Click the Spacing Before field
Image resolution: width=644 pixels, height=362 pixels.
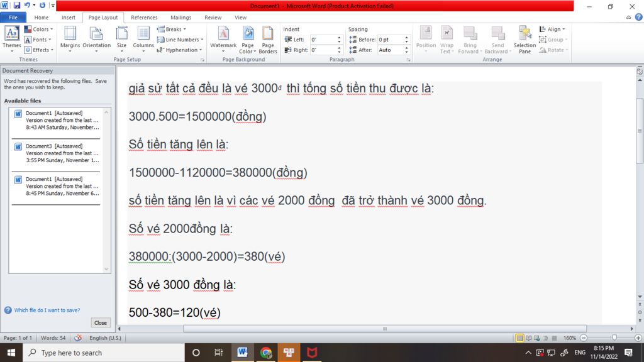(390, 40)
